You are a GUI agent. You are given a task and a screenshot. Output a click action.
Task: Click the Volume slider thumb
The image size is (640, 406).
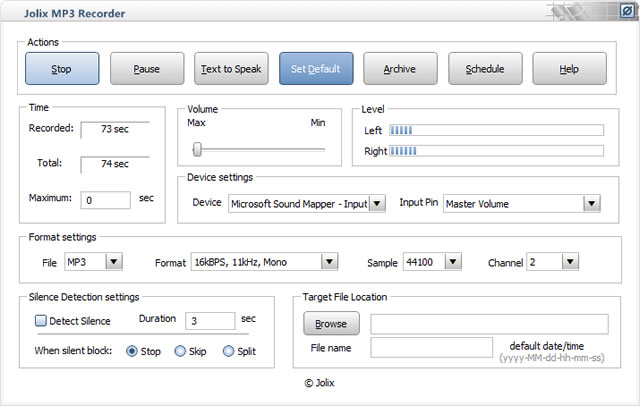tap(197, 149)
